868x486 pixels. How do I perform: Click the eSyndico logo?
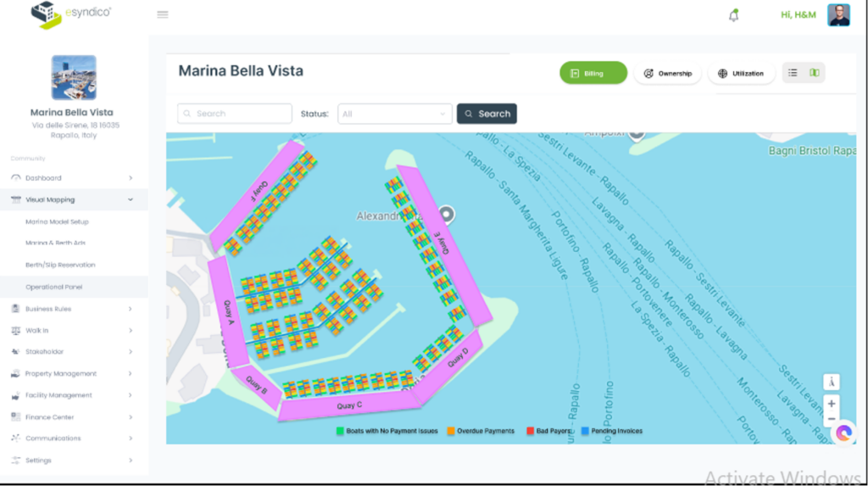70,14
